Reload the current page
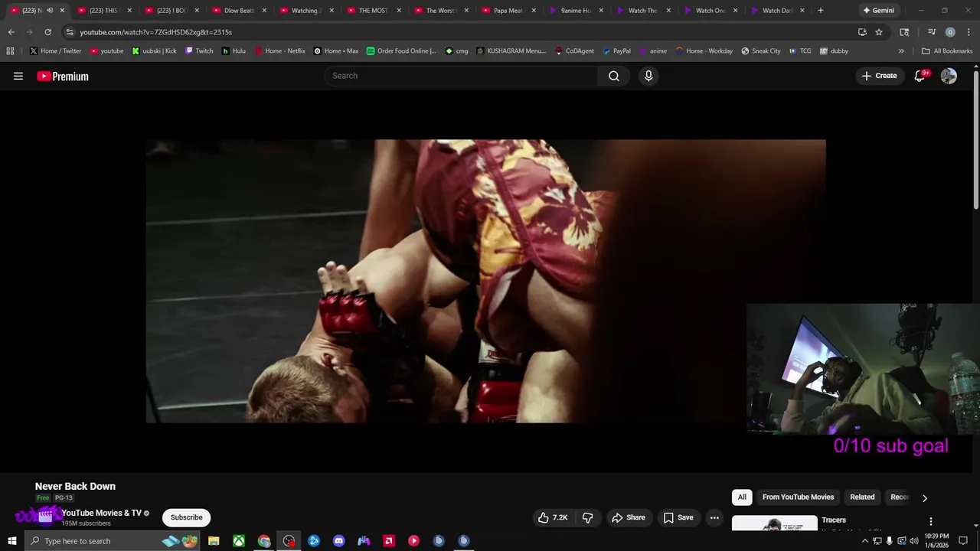Image resolution: width=980 pixels, height=551 pixels. 47,32
